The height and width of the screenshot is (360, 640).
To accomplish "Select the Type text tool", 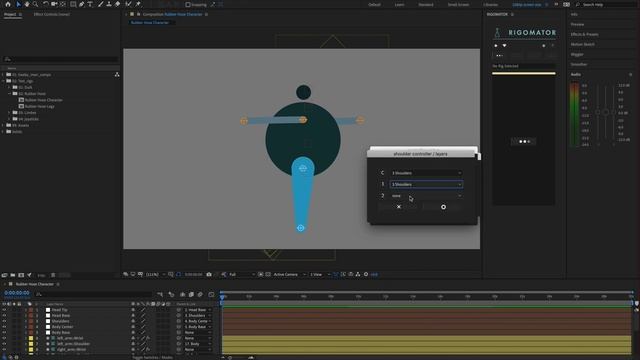I will point(90,4).
